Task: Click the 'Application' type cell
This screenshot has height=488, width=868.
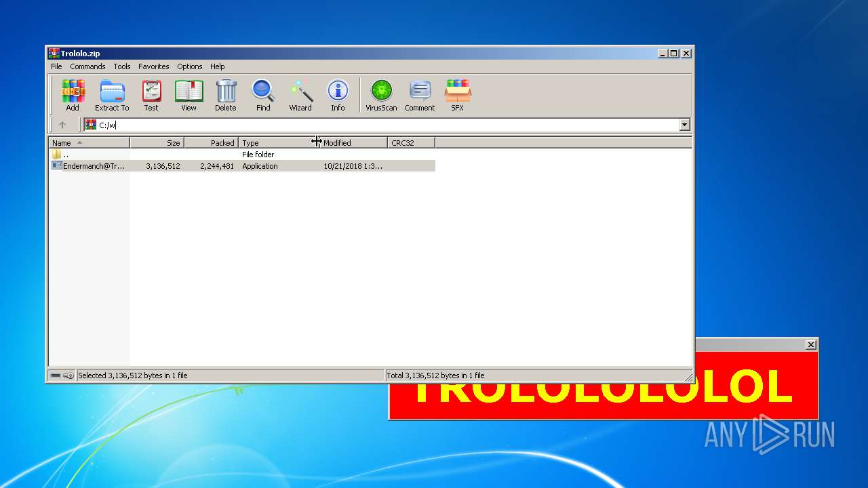Action: (x=260, y=166)
